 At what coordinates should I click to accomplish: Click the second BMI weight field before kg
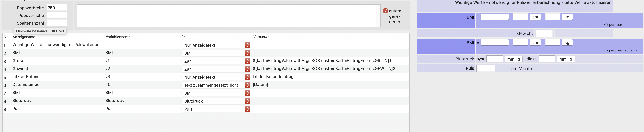[x=552, y=42]
